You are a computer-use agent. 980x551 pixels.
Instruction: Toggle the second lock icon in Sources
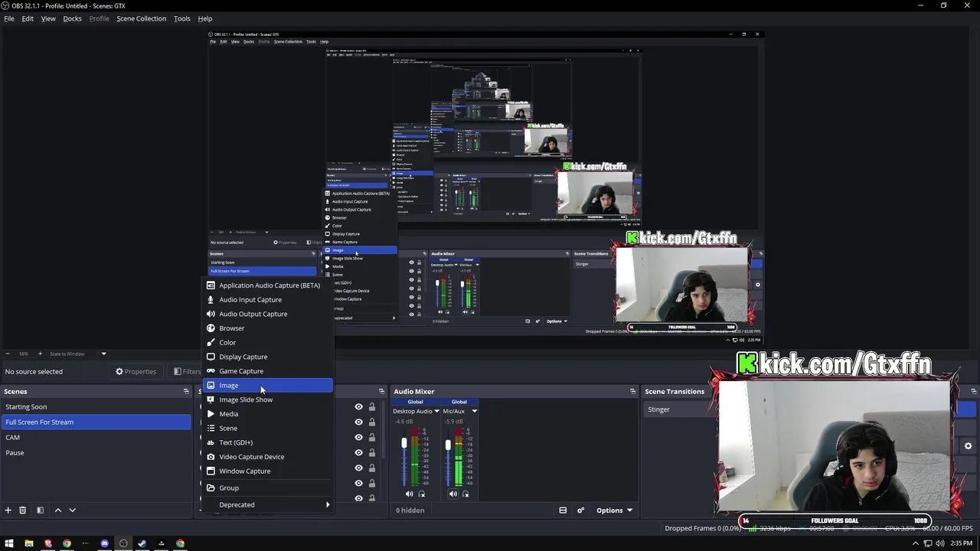372,422
